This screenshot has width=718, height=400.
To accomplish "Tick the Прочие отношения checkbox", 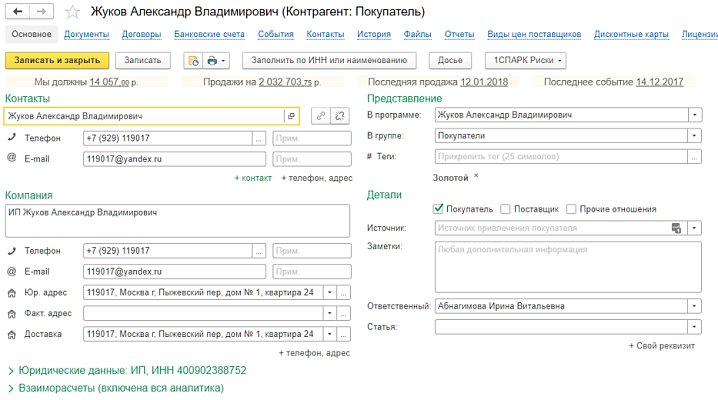I will coord(571,209).
